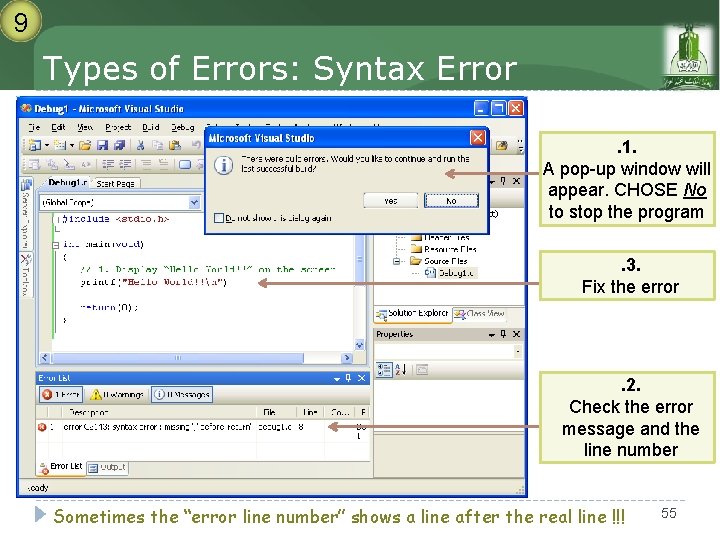720x540 pixels.
Task: Click the File column header
Action: pyautogui.click(x=276, y=412)
